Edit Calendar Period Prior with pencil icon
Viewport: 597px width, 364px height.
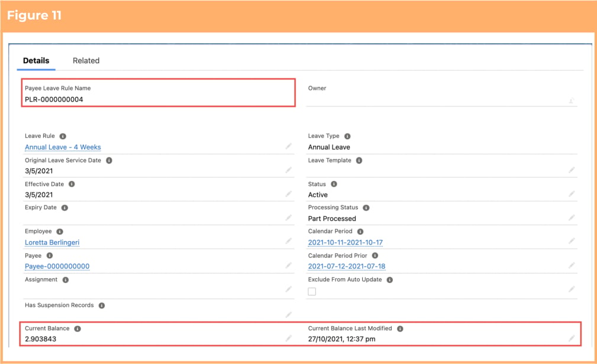tap(572, 265)
